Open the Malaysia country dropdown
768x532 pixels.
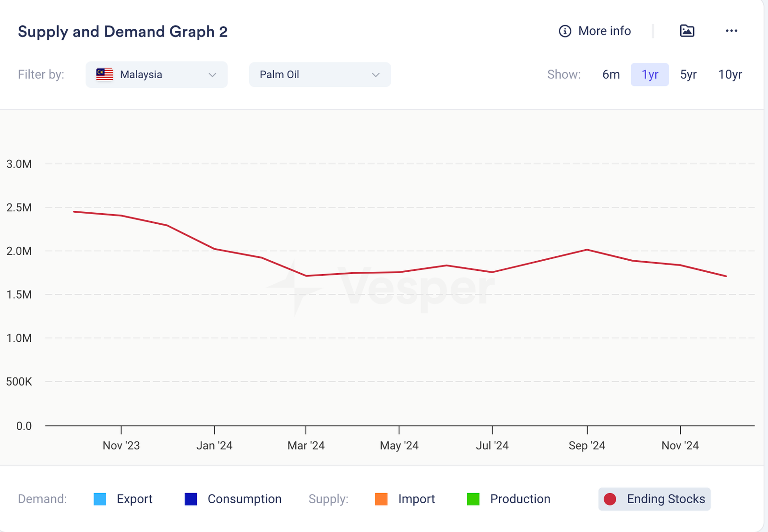coord(156,74)
